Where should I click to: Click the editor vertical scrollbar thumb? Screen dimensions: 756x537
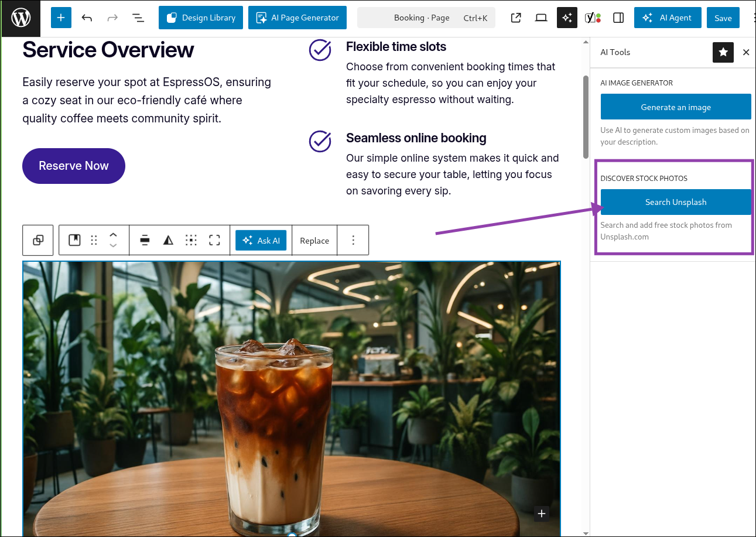[586, 117]
